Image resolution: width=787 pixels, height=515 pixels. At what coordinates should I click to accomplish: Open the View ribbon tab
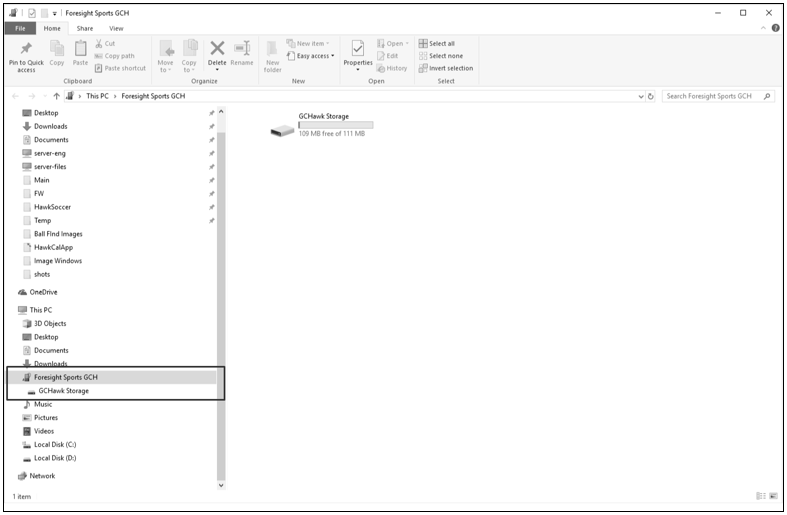116,28
